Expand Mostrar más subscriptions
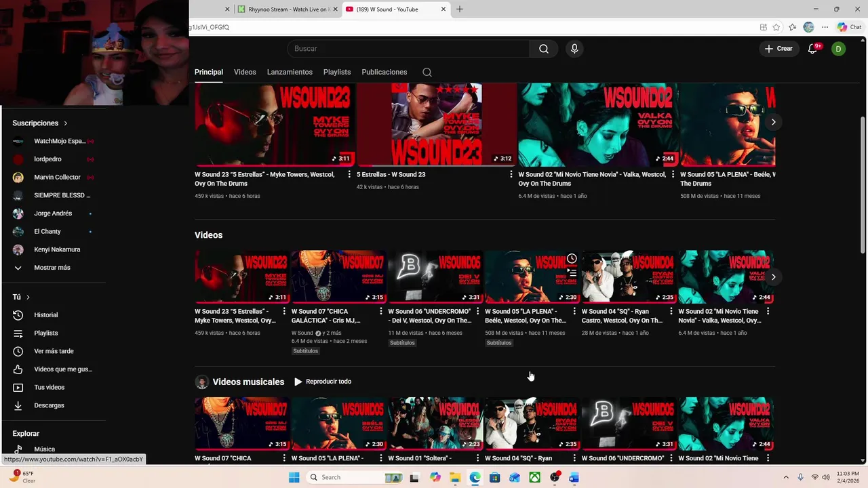 53,268
